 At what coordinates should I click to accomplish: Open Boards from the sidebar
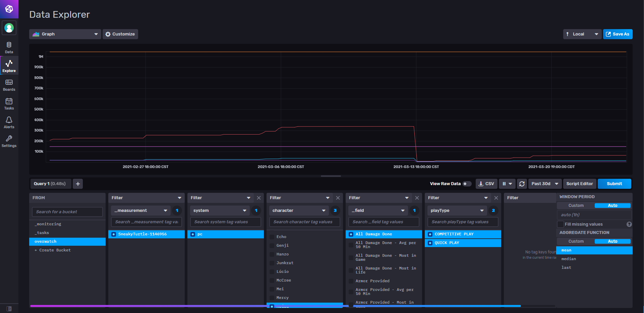[9, 85]
